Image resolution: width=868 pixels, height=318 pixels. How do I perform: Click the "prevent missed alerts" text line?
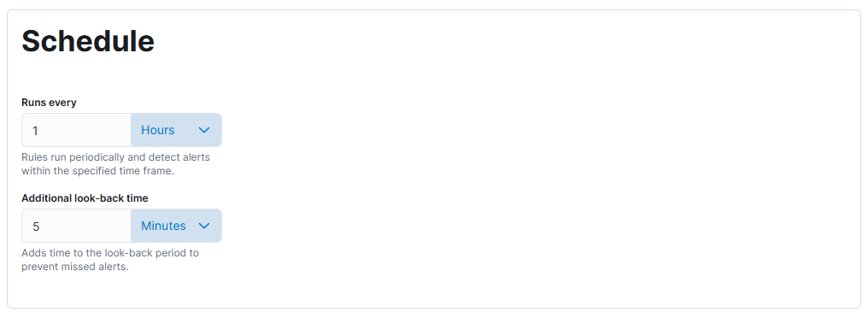(74, 267)
